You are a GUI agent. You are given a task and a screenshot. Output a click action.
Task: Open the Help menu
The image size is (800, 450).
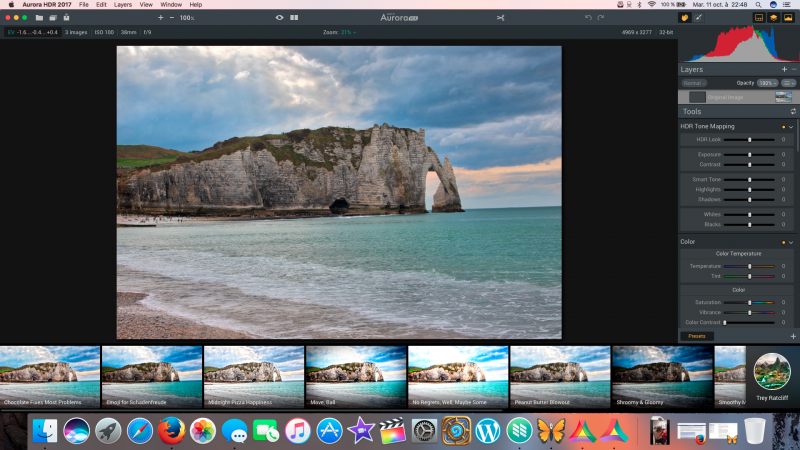196,5
